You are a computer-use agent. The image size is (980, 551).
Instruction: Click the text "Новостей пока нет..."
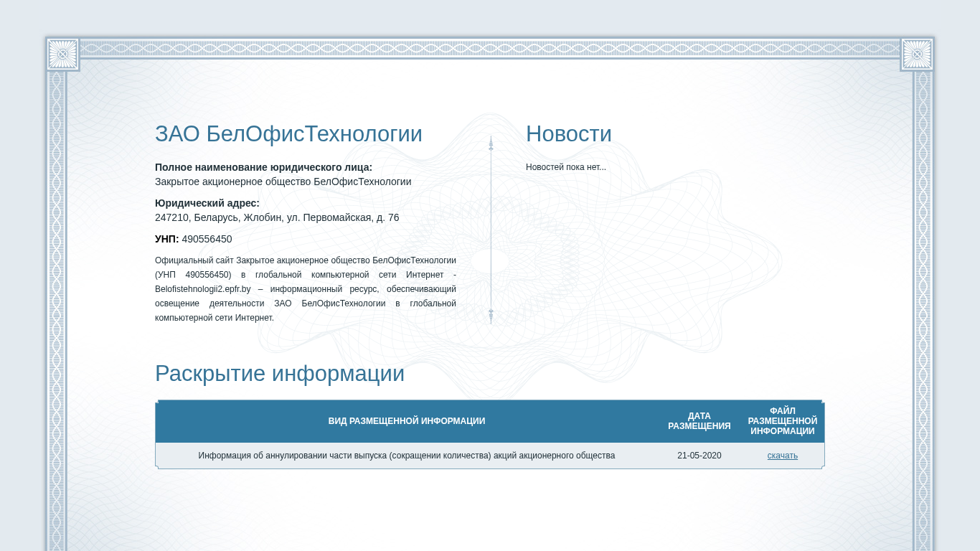tap(566, 167)
